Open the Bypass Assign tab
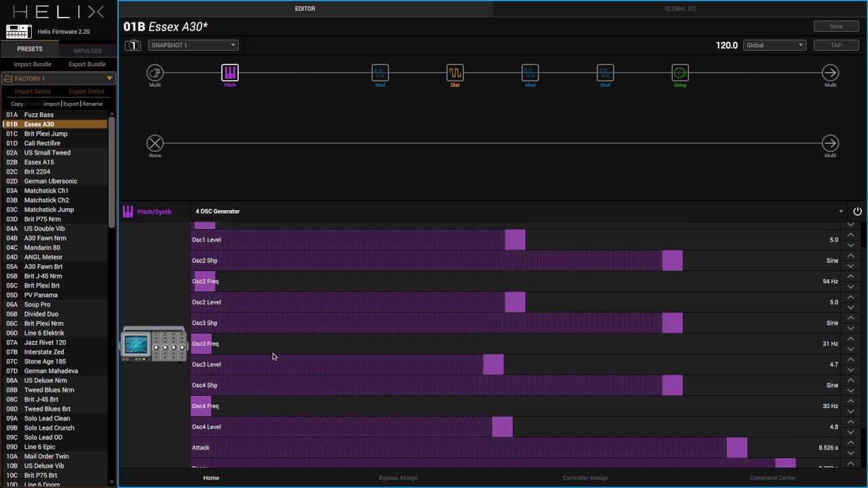The image size is (868, 488). click(398, 478)
